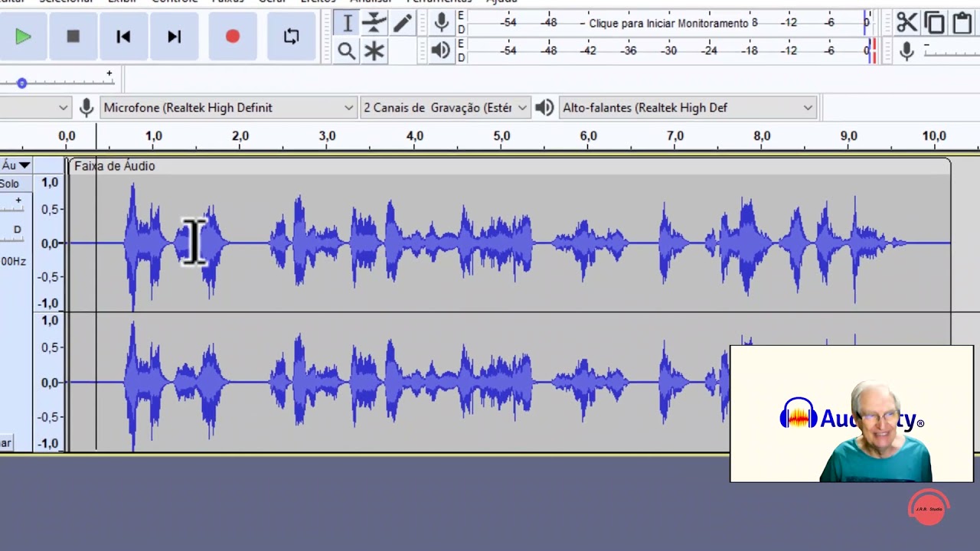Select the Zoom magnifier tool
The height and width of the screenshot is (551, 980).
tap(347, 51)
